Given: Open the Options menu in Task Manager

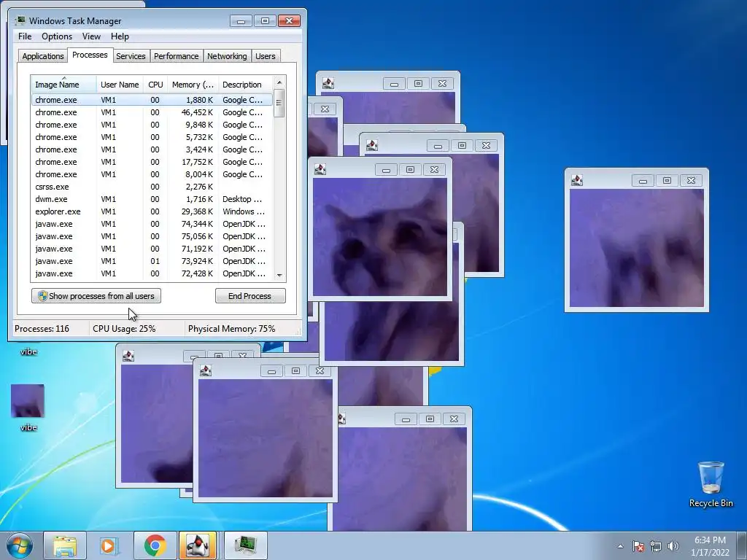Looking at the screenshot, I should (x=57, y=36).
